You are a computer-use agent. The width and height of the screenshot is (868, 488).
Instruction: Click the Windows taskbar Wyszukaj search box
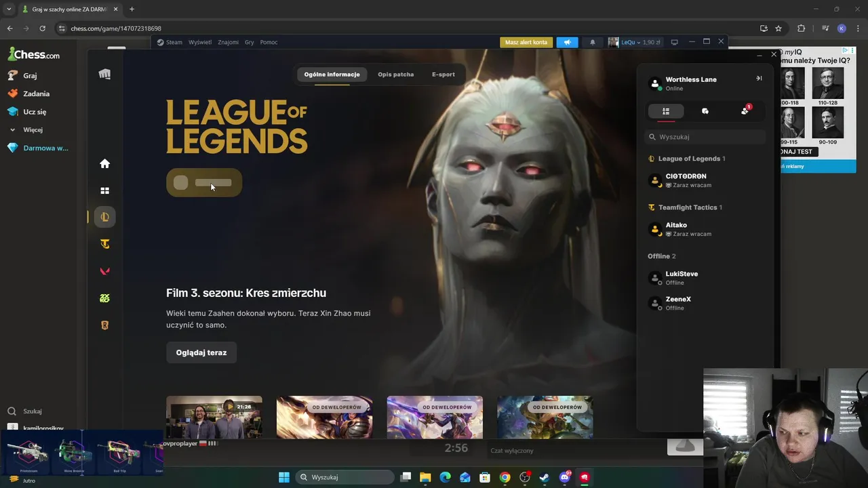point(345,477)
